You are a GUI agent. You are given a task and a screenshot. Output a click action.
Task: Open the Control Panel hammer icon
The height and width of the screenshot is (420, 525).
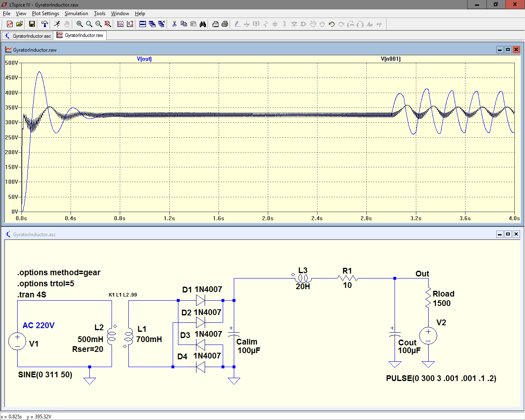45,24
